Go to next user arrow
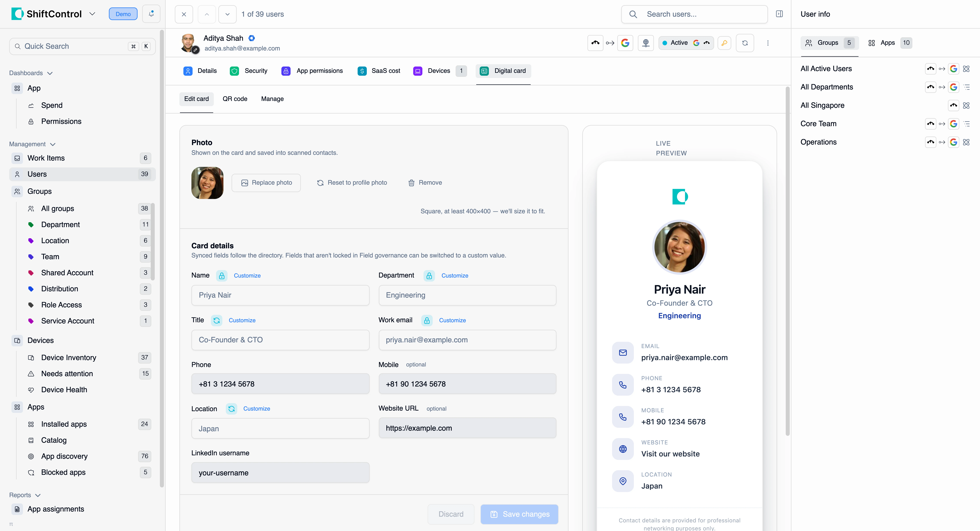This screenshot has width=980, height=531. coord(228,14)
